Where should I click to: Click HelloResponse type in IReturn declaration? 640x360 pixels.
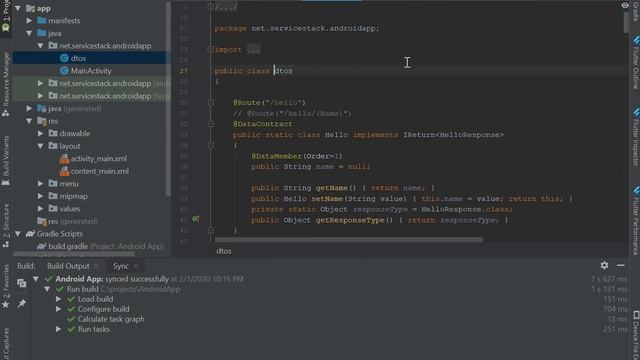pyautogui.click(x=469, y=135)
